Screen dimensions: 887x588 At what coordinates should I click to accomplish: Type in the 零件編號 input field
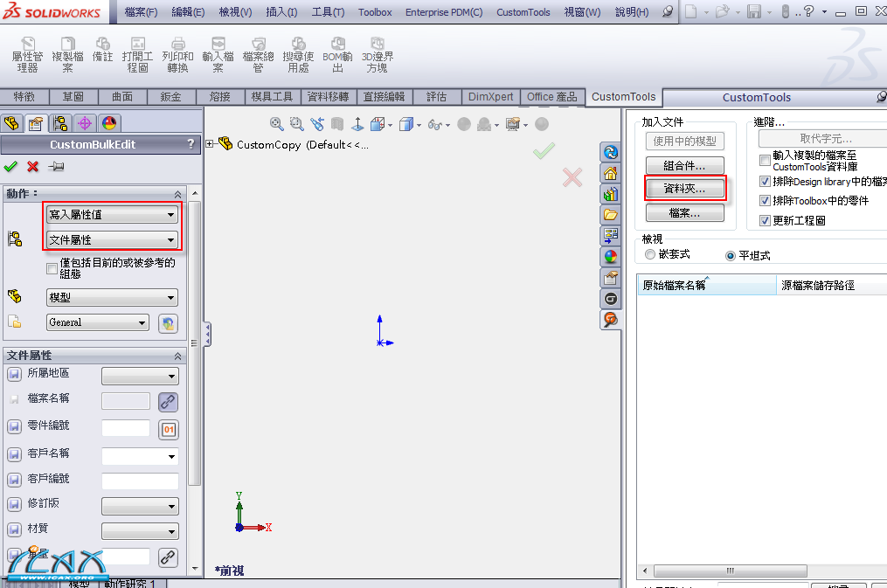(127, 429)
